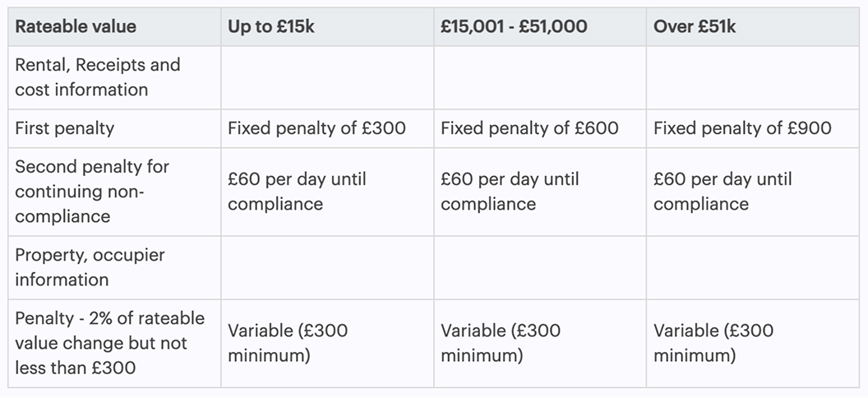Select "Second penalty for continuing non-compliance" label
Image resolution: width=868 pixels, height=398 pixels.
(x=92, y=192)
